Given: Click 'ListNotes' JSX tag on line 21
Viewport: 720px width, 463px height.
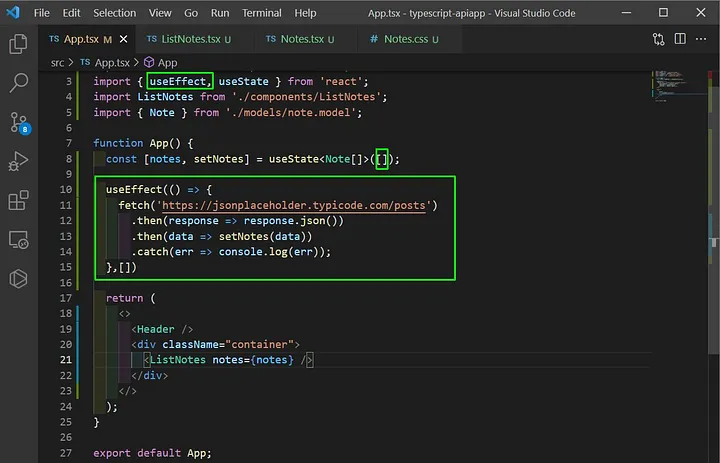Looking at the screenshot, I should [178, 360].
